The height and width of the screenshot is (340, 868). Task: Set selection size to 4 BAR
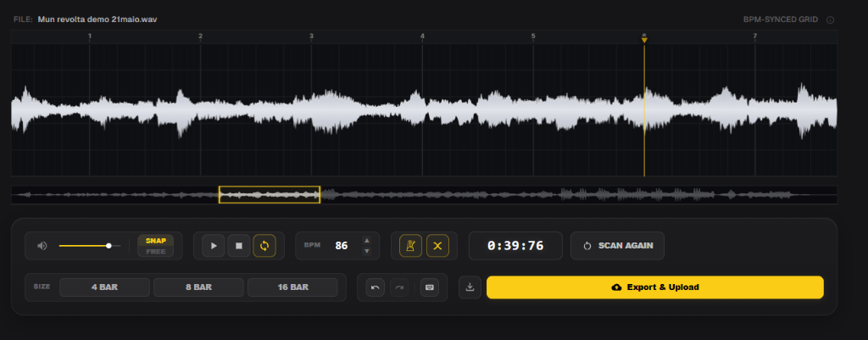pos(104,287)
